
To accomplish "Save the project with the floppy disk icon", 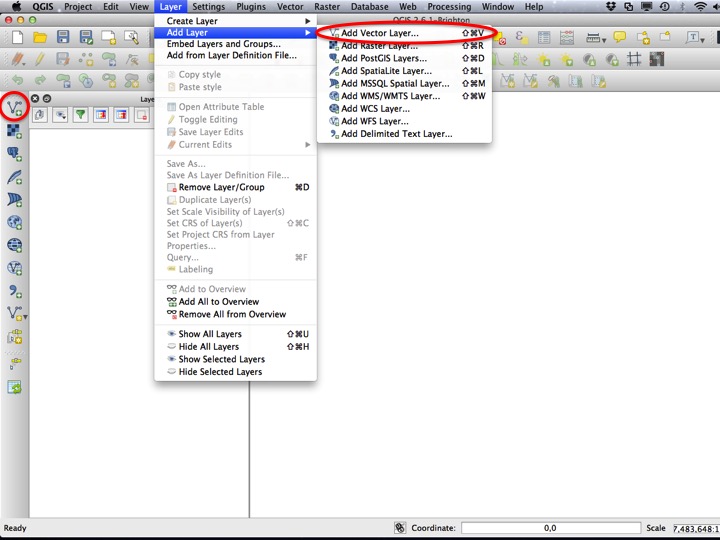I will coord(63,37).
